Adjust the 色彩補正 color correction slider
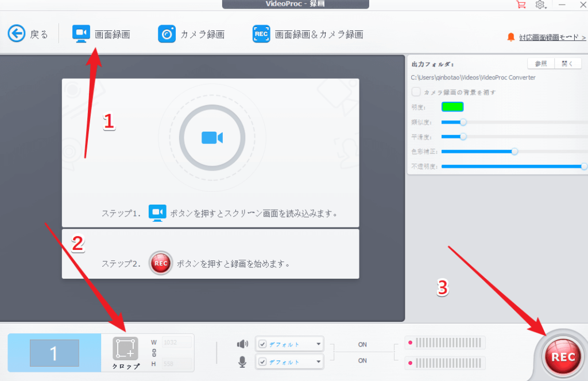Image resolution: width=588 pixels, height=381 pixels. pos(514,151)
